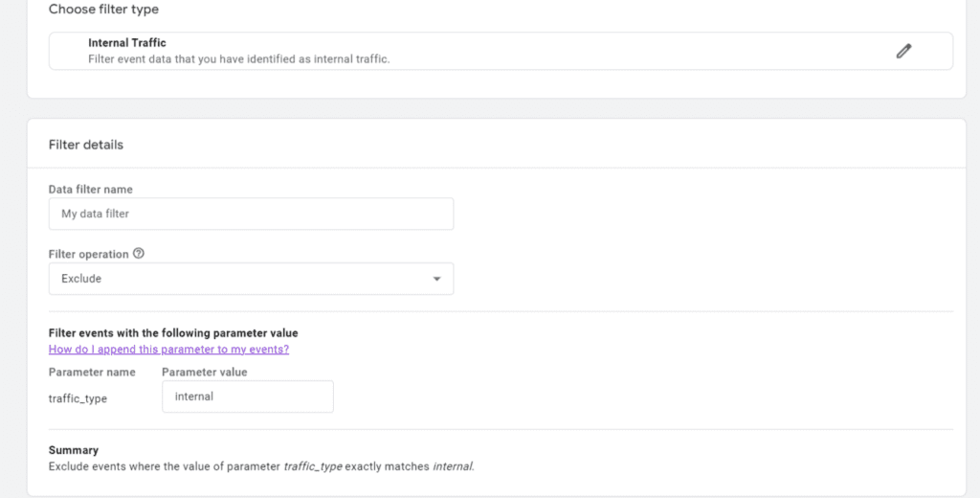Screen dimensions: 980x498
Task: Open the Filter operation help icon
Action: [139, 254]
